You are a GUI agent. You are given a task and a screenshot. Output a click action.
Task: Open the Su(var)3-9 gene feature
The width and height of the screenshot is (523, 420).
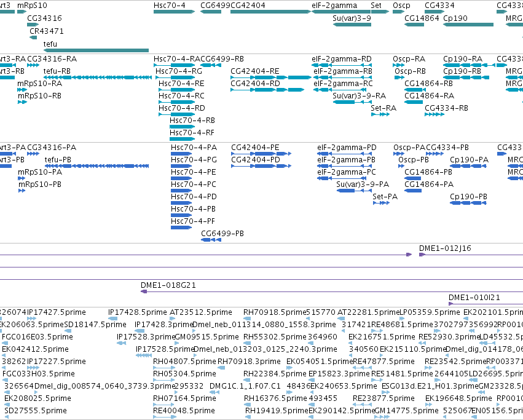pos(352,25)
